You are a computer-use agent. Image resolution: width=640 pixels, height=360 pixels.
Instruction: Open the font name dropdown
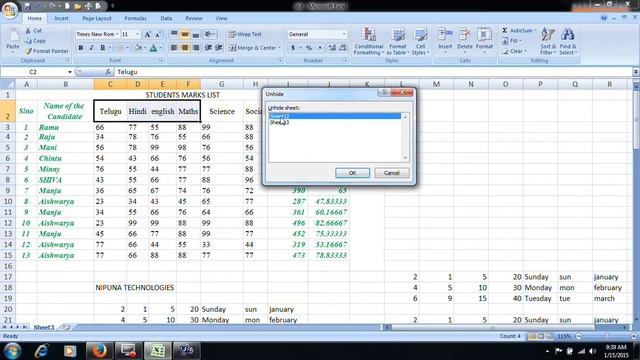[x=117, y=34]
